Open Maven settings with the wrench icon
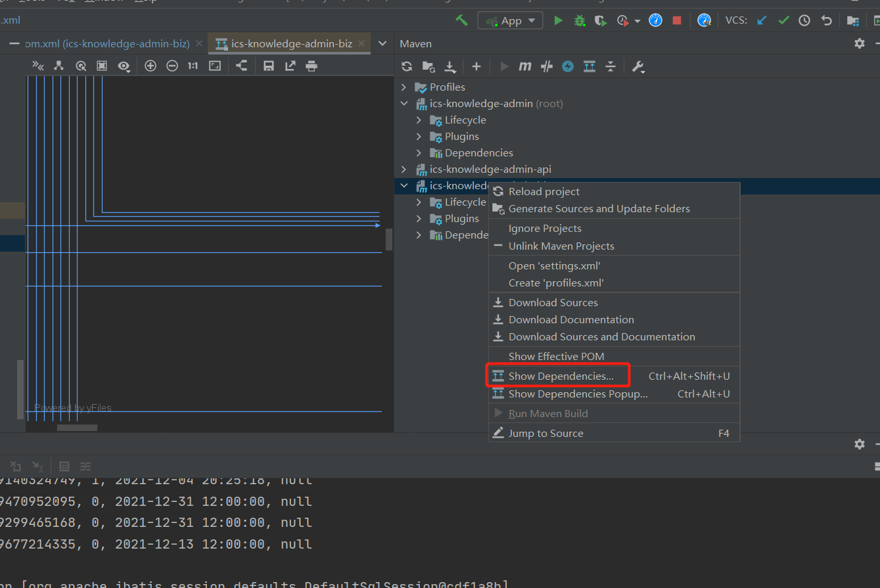This screenshot has height=588, width=880. tap(637, 66)
